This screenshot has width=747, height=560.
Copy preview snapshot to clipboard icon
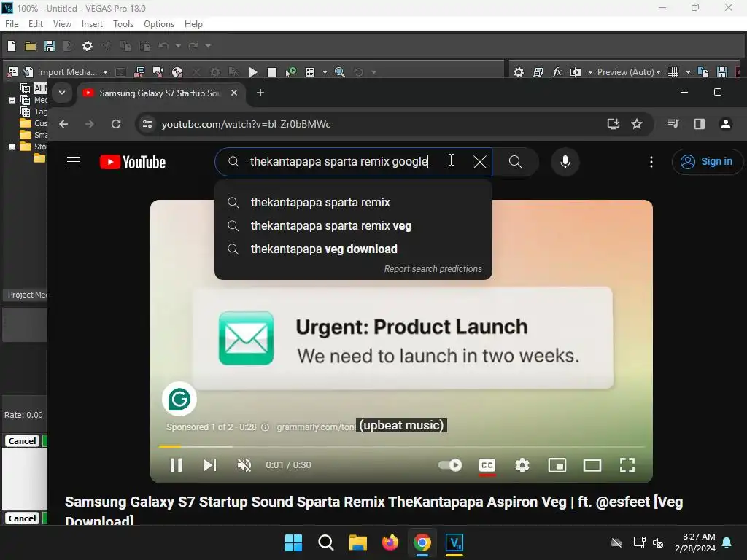coord(703,72)
